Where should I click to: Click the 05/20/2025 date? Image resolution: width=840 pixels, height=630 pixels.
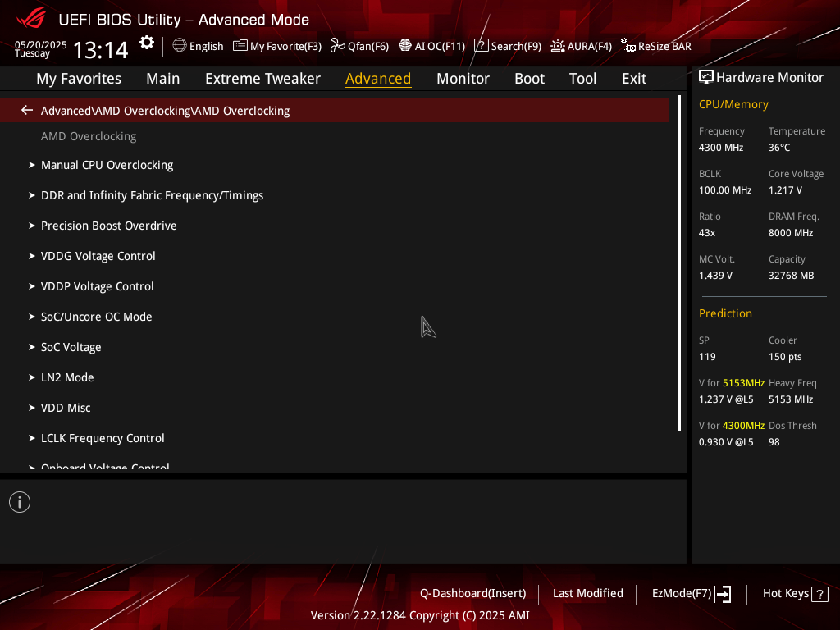(41, 45)
